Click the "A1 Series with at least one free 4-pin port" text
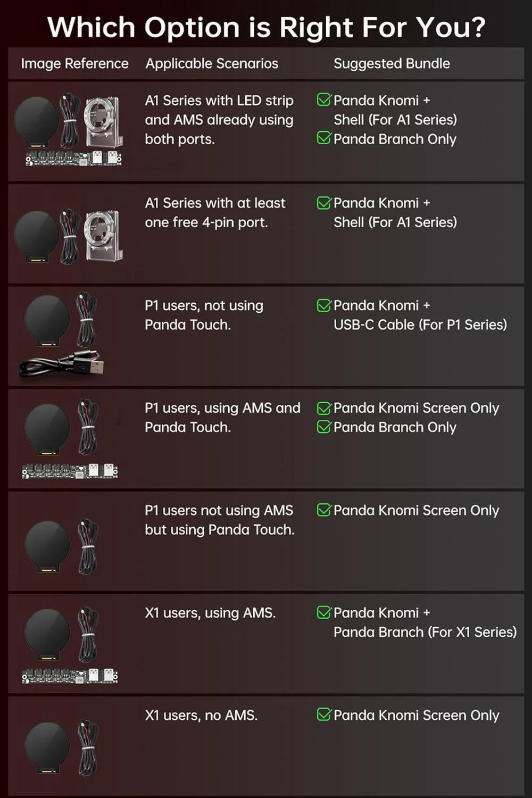Viewport: 532px width, 798px height. click(215, 213)
